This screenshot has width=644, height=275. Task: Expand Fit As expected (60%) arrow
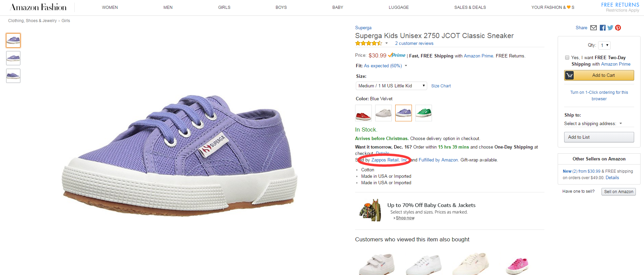point(406,66)
